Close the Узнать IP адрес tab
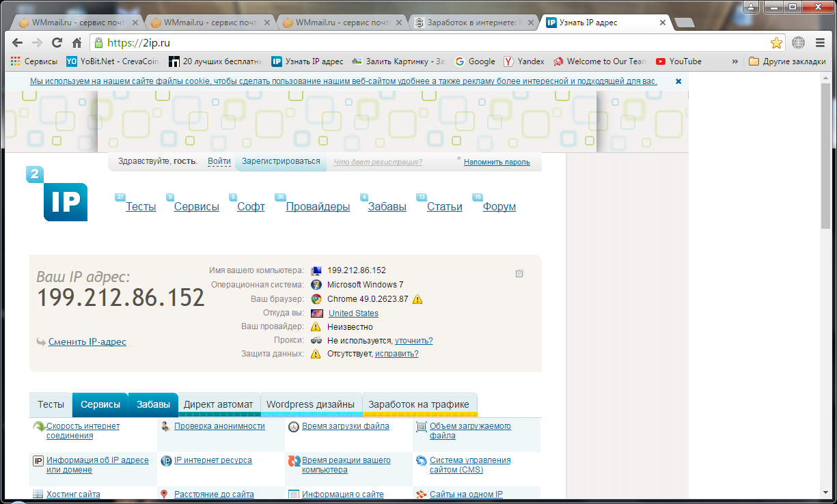The image size is (837, 504). click(x=662, y=23)
